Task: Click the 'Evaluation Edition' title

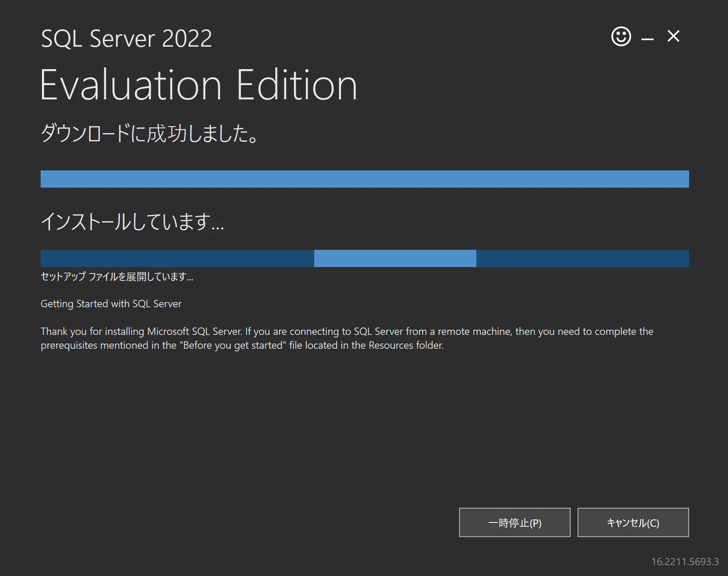Action: (x=199, y=85)
